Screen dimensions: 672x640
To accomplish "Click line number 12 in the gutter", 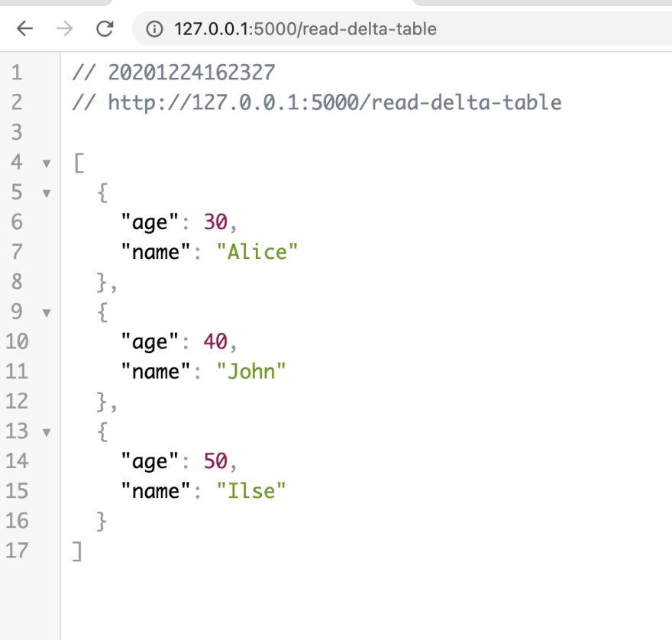I will [x=17, y=401].
